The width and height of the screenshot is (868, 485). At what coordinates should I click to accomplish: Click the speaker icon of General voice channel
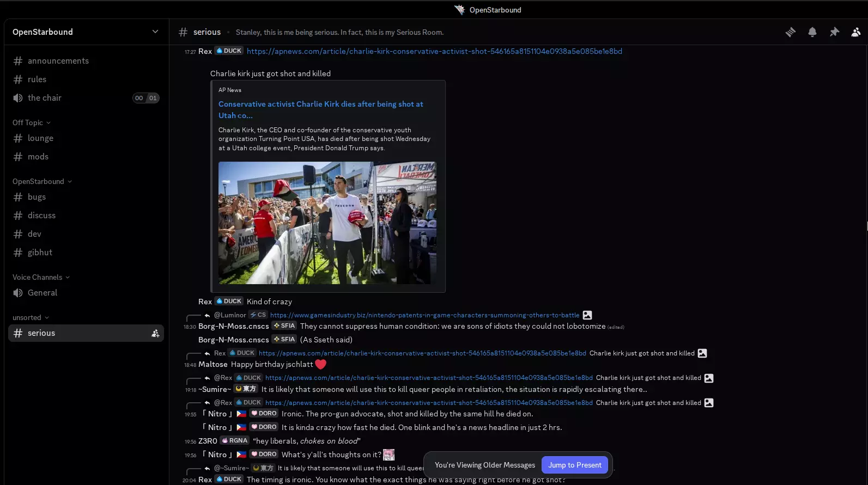pyautogui.click(x=18, y=293)
